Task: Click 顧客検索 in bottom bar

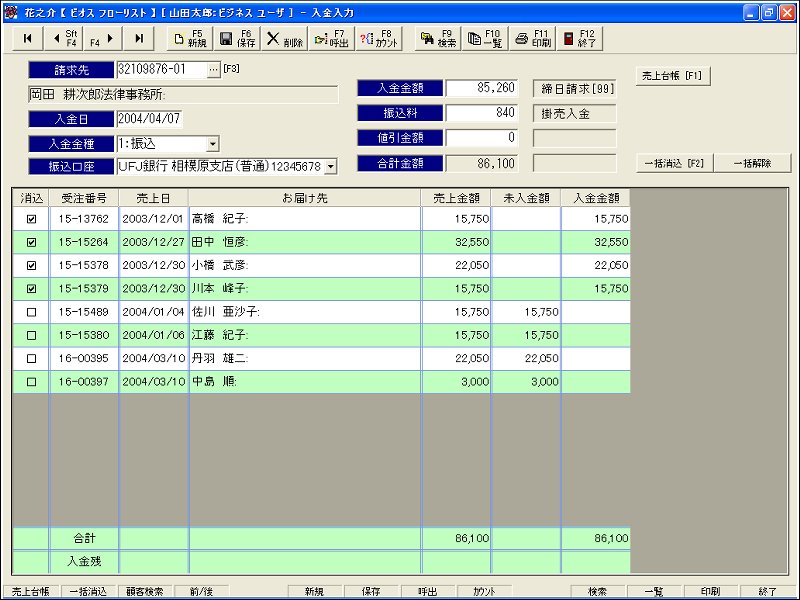Action: pos(144,591)
